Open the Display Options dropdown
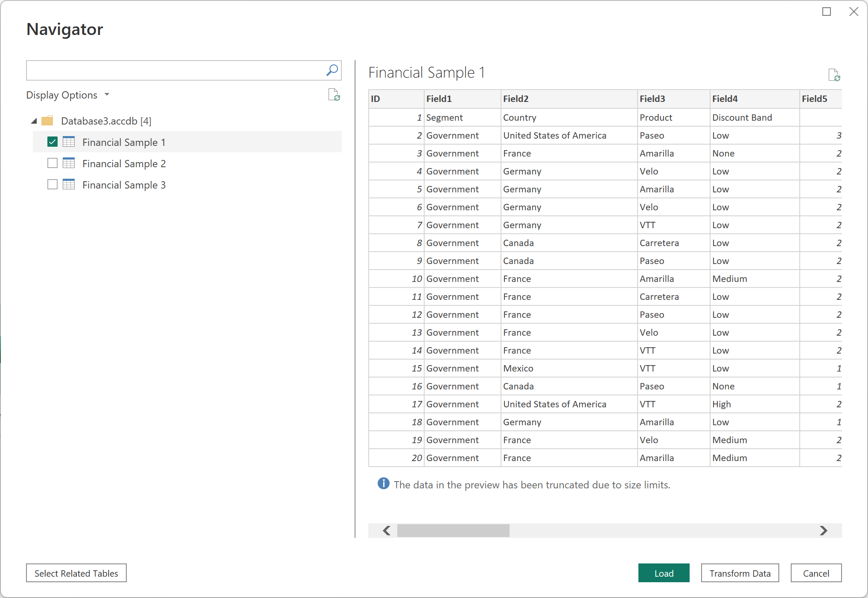This screenshot has width=868, height=598. pos(68,95)
